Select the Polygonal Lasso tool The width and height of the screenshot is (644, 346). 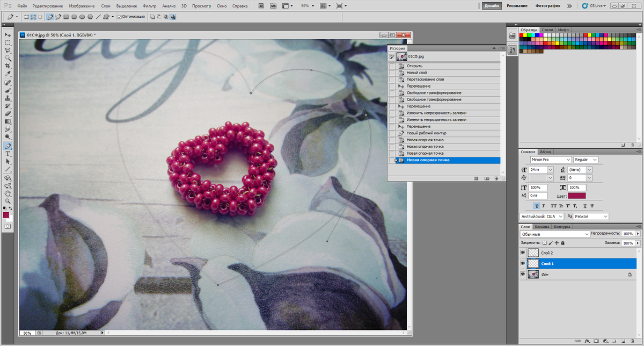click(x=8, y=49)
